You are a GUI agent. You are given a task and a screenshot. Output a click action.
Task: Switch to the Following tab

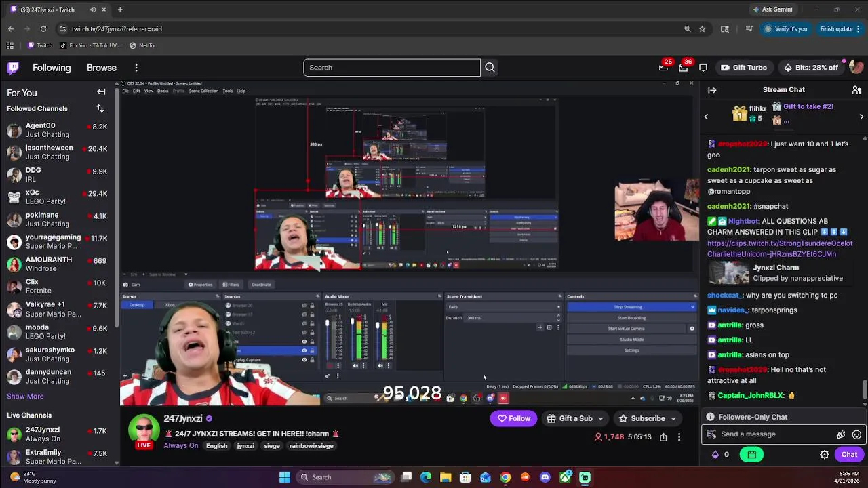[x=52, y=68]
